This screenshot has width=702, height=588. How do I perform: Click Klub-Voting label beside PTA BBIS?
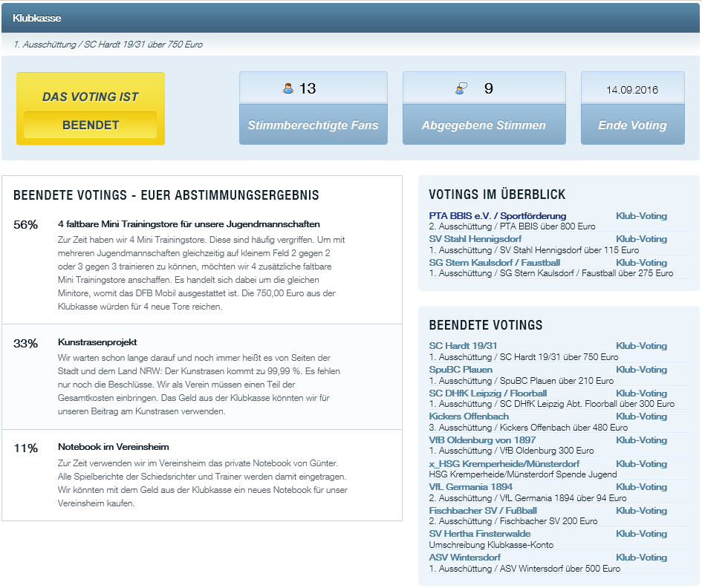[641, 216]
